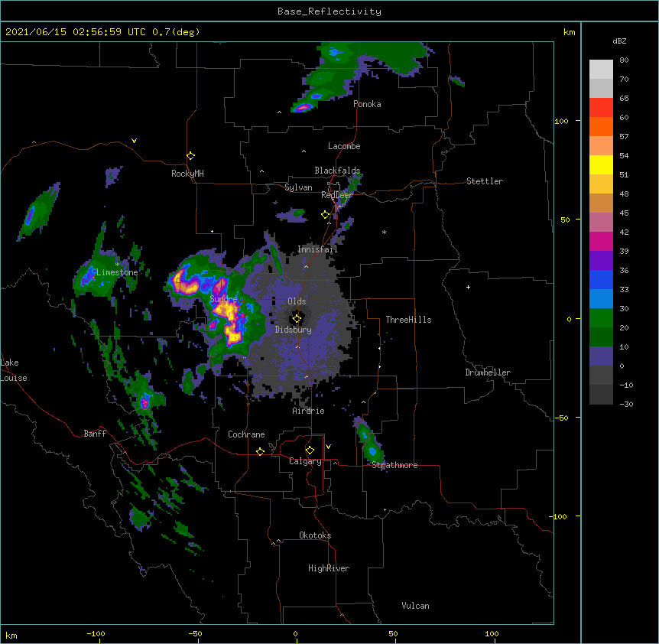Click the Lacombe town label
This screenshot has width=659, height=644.
point(344,146)
